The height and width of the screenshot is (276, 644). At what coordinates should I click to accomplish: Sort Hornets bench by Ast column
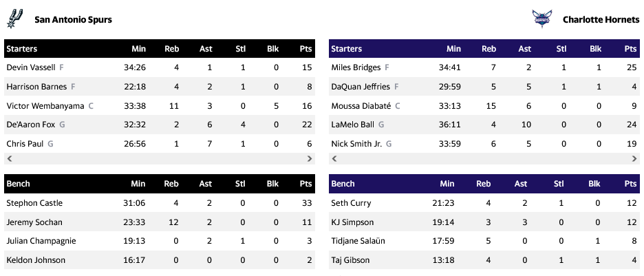pos(520,184)
